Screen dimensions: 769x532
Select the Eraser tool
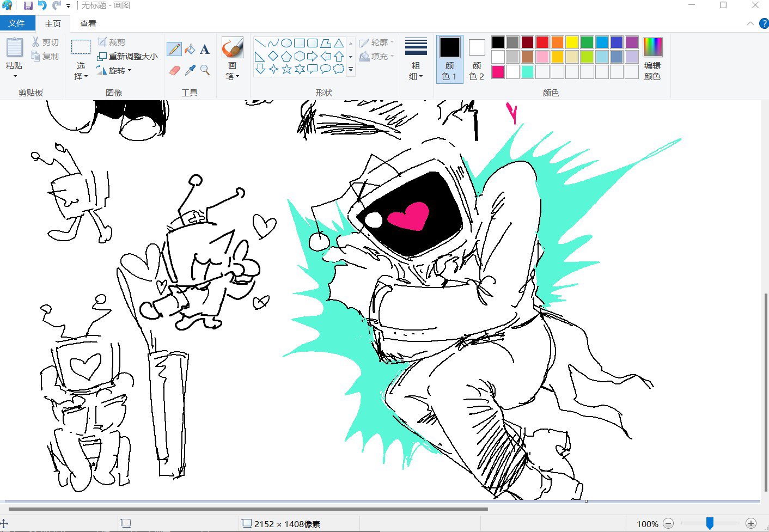click(x=174, y=70)
